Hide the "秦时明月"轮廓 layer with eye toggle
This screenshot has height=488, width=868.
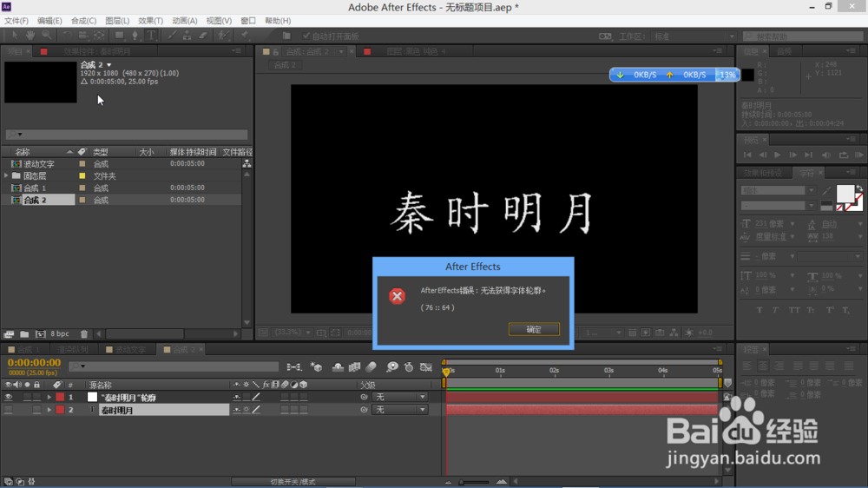[x=9, y=397]
